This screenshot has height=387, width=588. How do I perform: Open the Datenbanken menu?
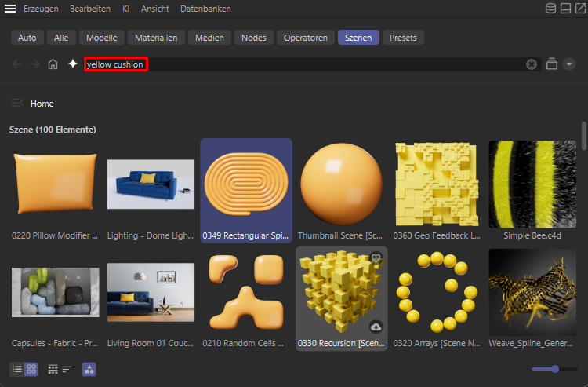205,9
